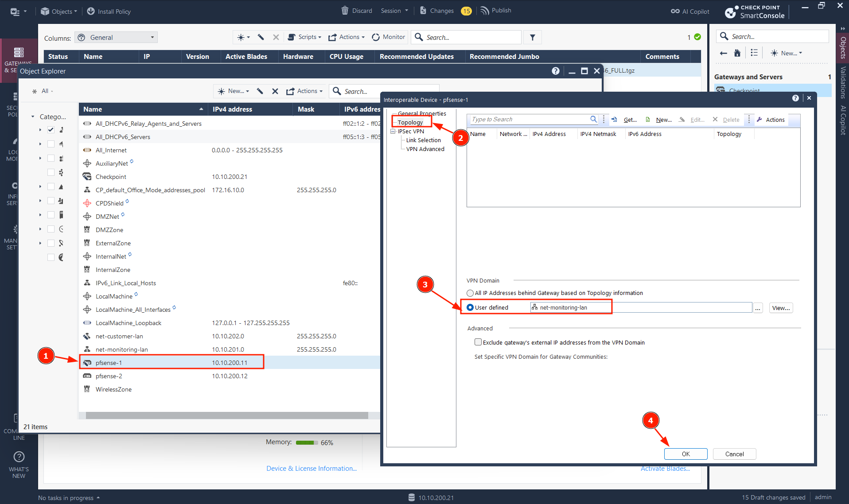
Task: Select the net-customer-lan row
Action: (x=230, y=336)
